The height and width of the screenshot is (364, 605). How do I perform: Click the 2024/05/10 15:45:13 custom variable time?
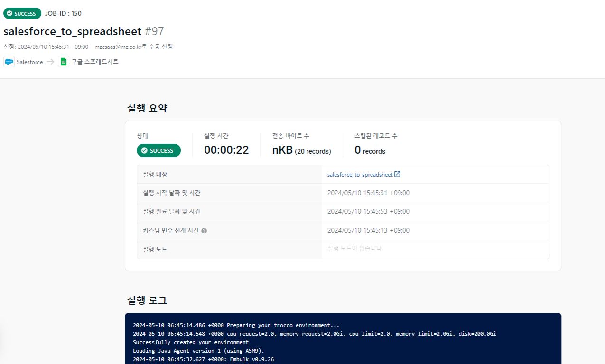click(368, 231)
